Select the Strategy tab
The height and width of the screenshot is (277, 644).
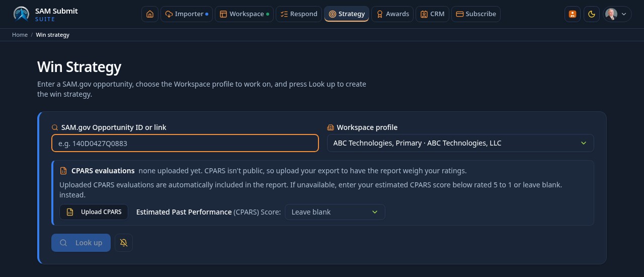[x=347, y=14]
